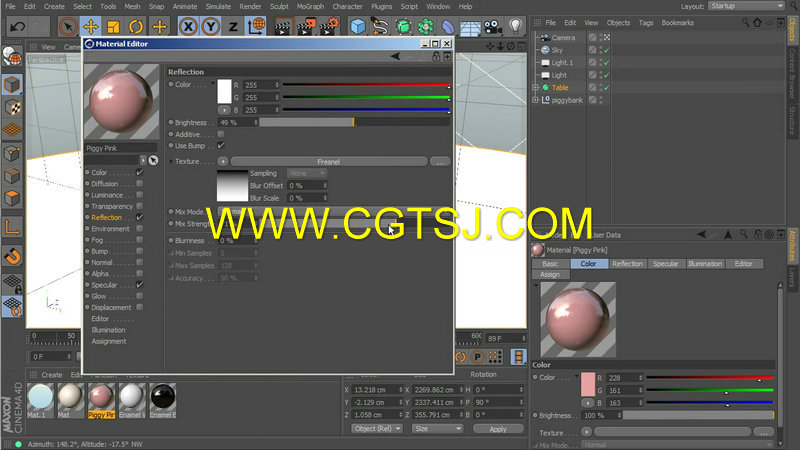The height and width of the screenshot is (450, 800).
Task: Select the Move tool
Action: click(91, 26)
